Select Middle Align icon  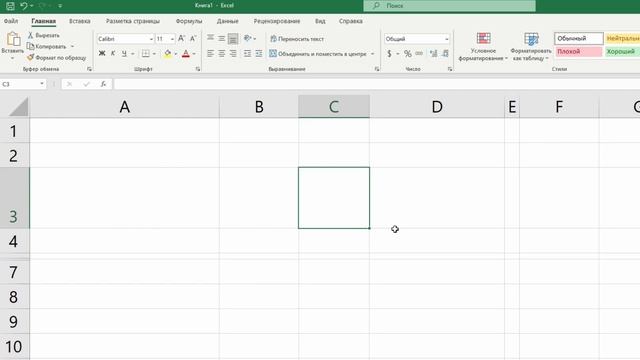(x=221, y=38)
